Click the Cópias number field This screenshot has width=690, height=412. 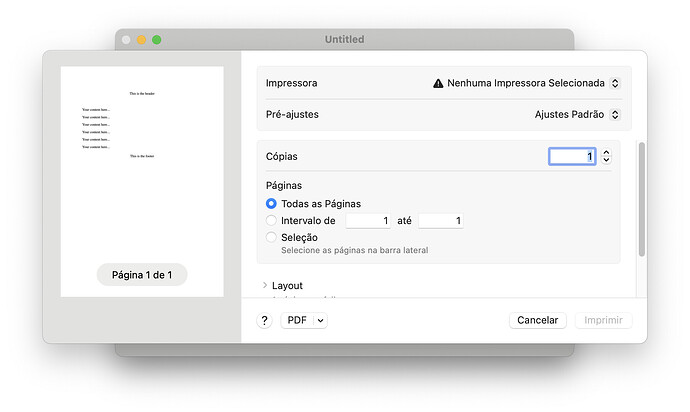click(x=572, y=156)
